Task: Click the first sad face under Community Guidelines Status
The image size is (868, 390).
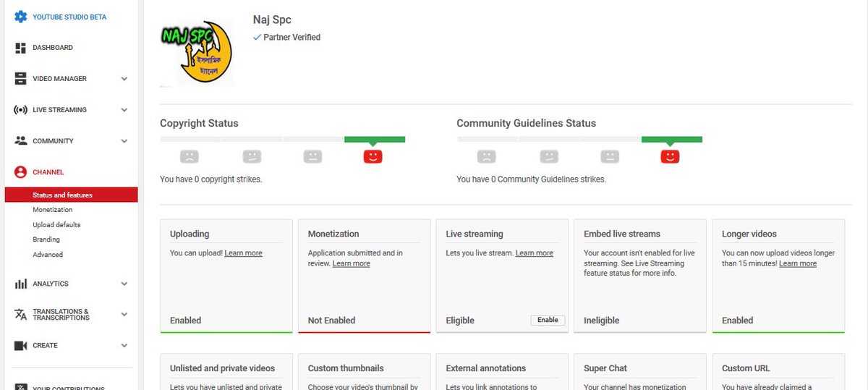Action: point(486,156)
